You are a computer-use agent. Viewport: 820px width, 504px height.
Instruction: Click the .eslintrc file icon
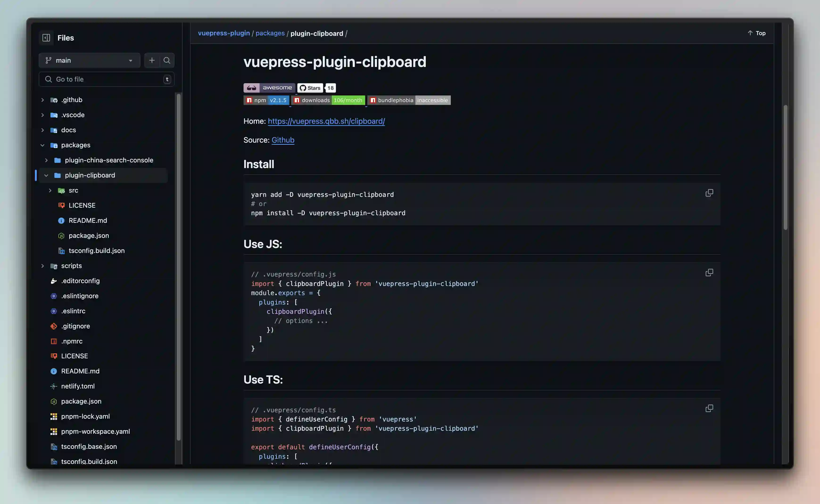pyautogui.click(x=54, y=311)
